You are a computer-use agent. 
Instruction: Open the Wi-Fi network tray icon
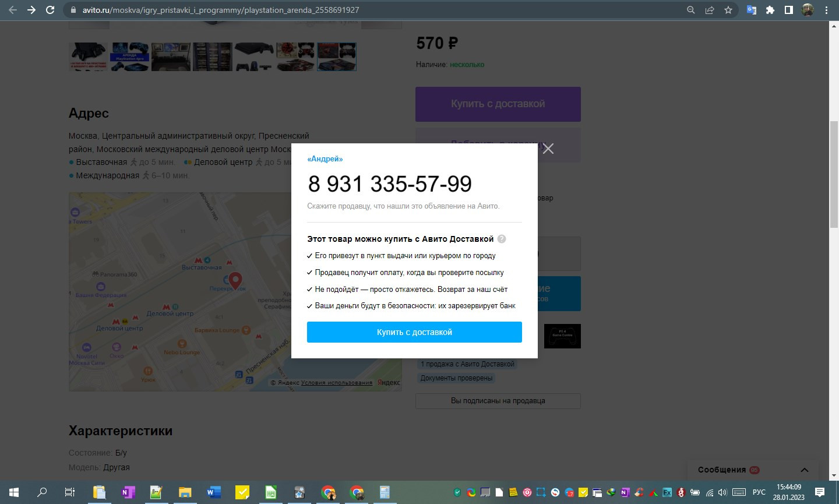[x=709, y=492]
